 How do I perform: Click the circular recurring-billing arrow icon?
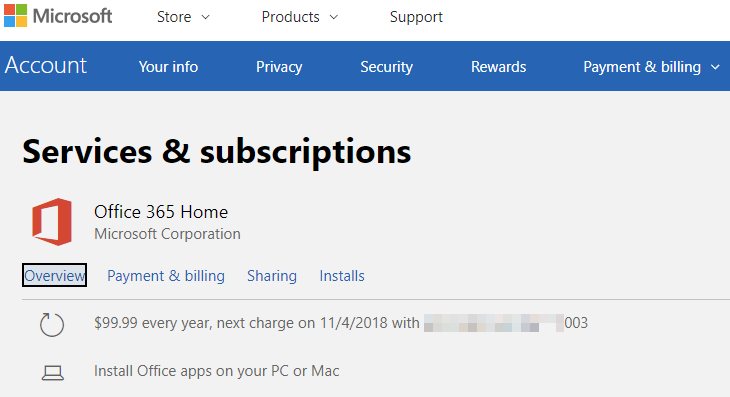click(52, 324)
